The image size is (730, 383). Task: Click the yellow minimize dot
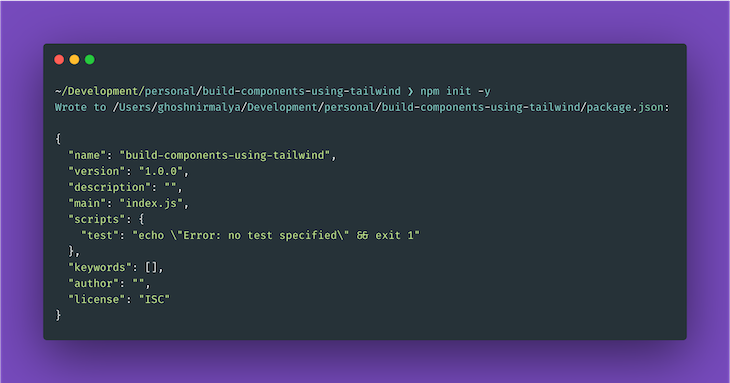click(74, 60)
